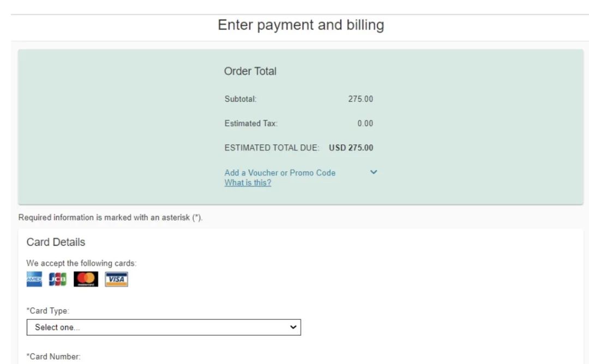The image size is (589, 364).
Task: Click the required information asterisk note
Action: (x=110, y=217)
